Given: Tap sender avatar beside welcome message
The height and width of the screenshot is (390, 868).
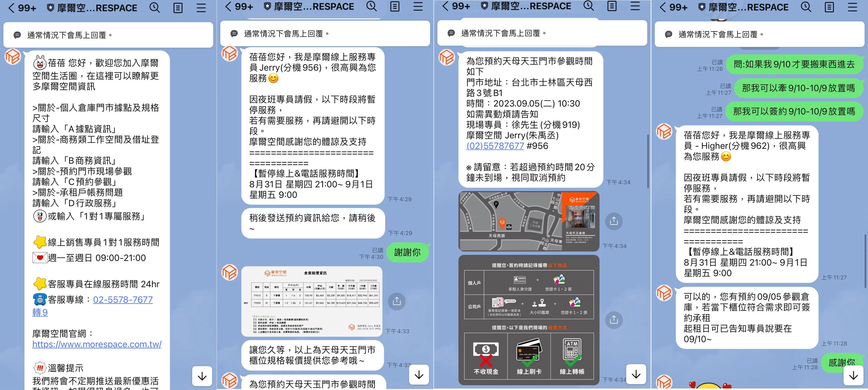Looking at the screenshot, I should pyautogui.click(x=13, y=56).
